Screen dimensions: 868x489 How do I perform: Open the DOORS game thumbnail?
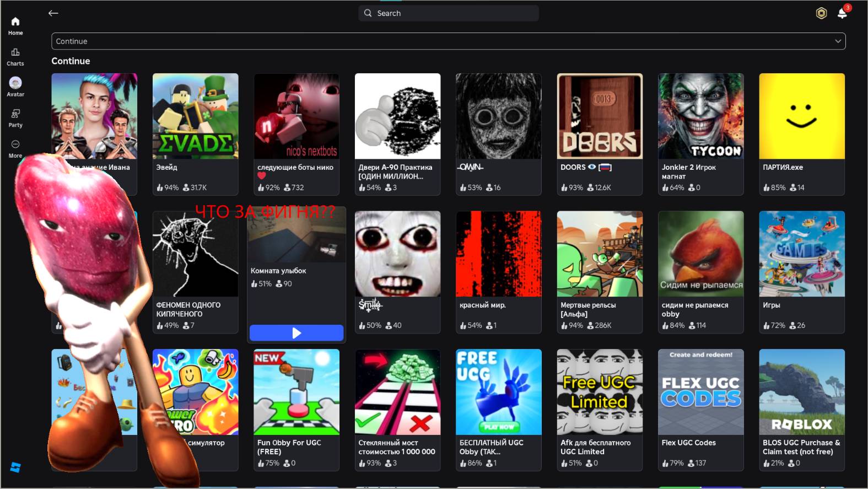600,116
